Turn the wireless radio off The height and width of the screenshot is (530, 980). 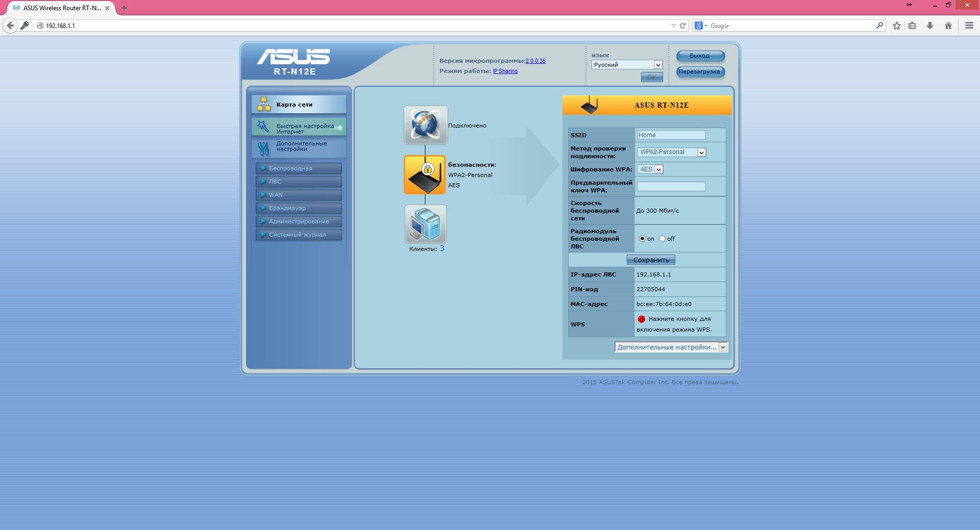pyautogui.click(x=663, y=239)
